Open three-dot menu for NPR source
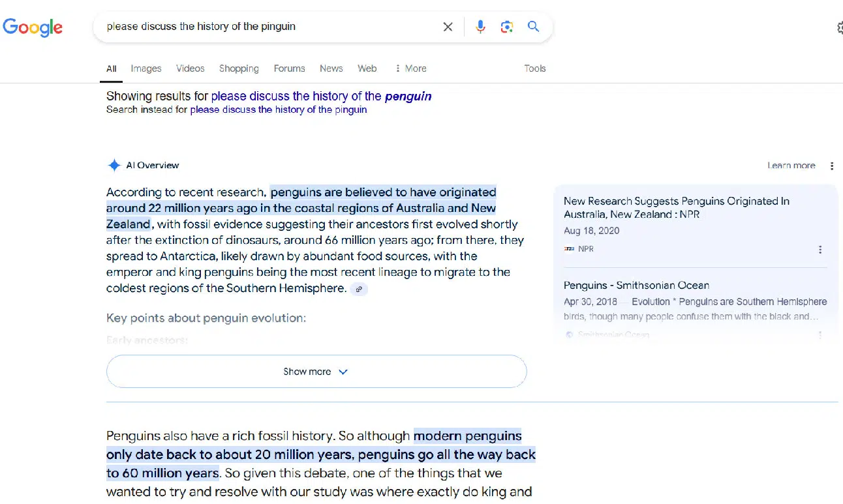This screenshot has height=504, width=843. 820,249
